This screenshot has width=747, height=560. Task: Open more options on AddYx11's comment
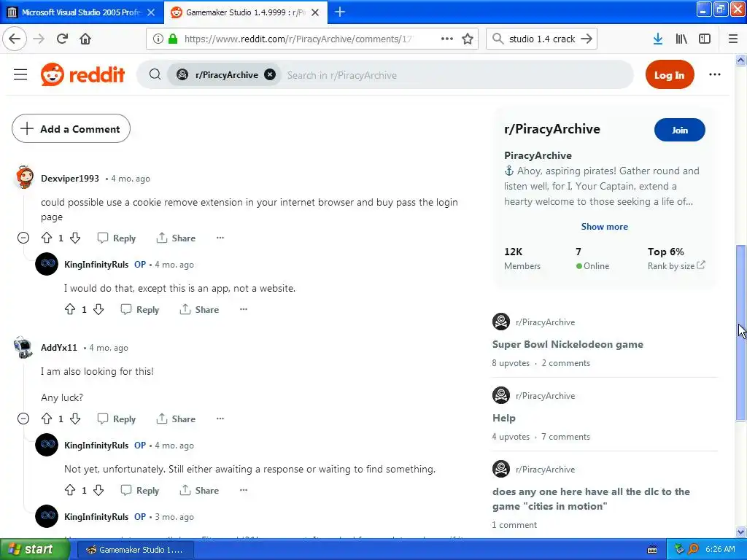tap(220, 419)
